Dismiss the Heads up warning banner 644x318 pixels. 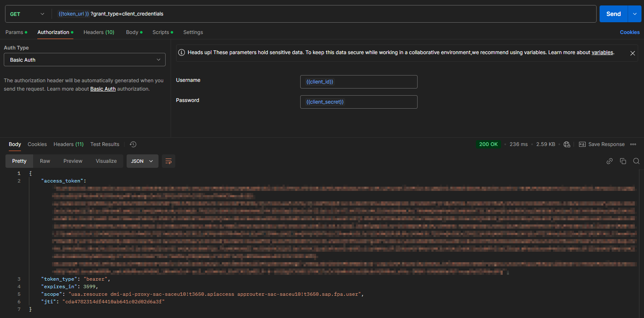click(632, 53)
